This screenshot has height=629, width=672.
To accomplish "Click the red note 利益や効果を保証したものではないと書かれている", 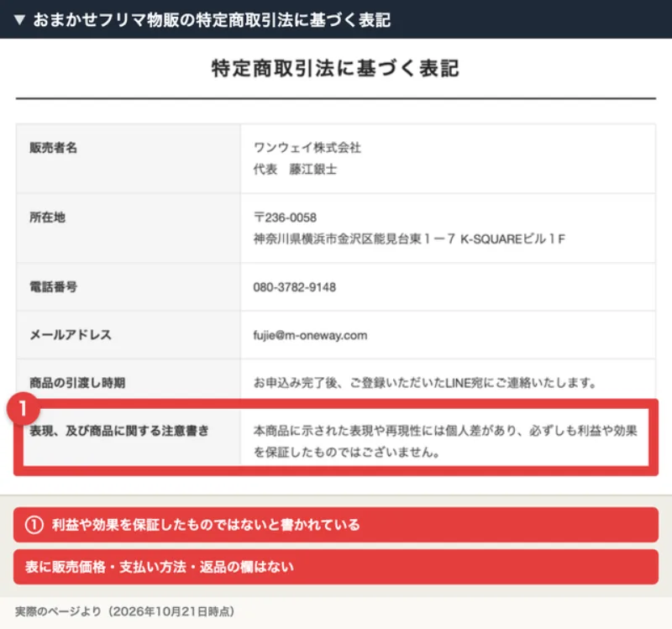I will coord(335,525).
